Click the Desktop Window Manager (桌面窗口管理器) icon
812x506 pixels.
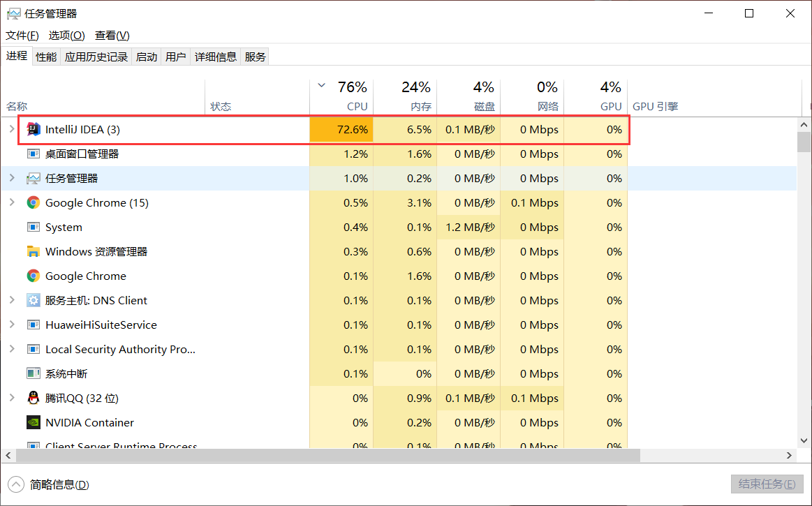34,154
